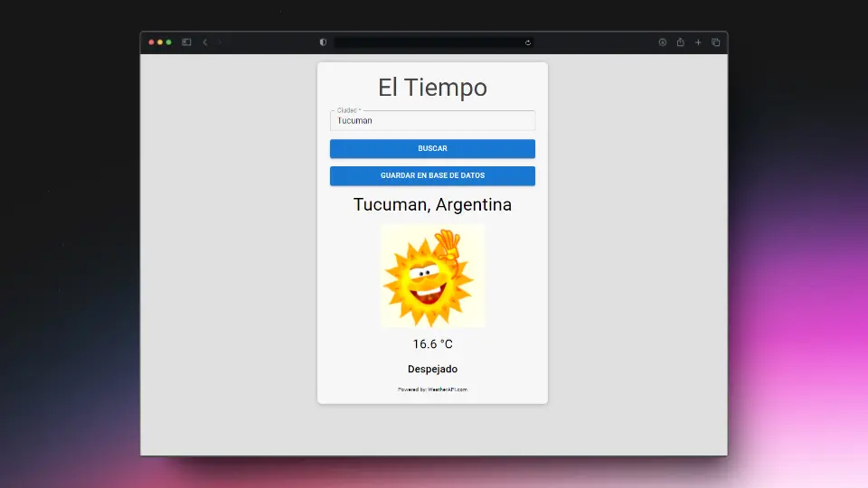Click the share icon in browser toolbar

tap(680, 42)
